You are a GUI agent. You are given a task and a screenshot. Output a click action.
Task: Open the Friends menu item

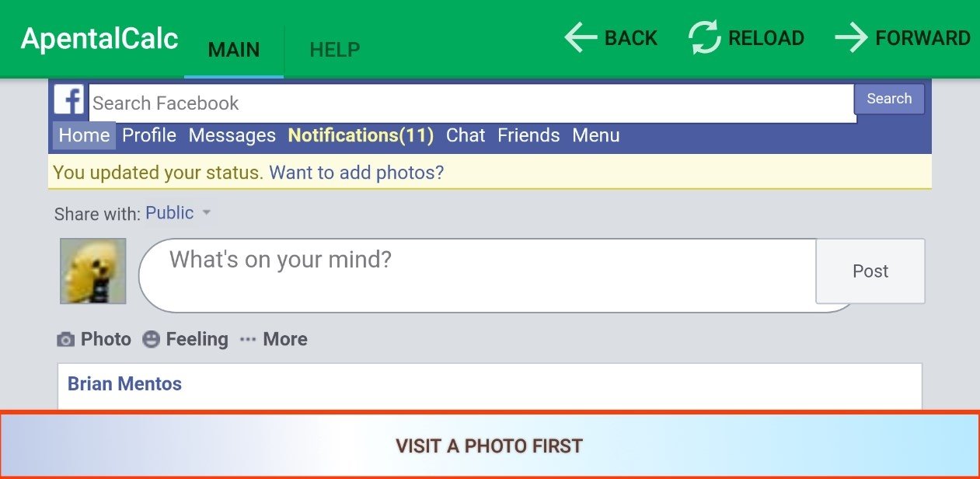528,135
